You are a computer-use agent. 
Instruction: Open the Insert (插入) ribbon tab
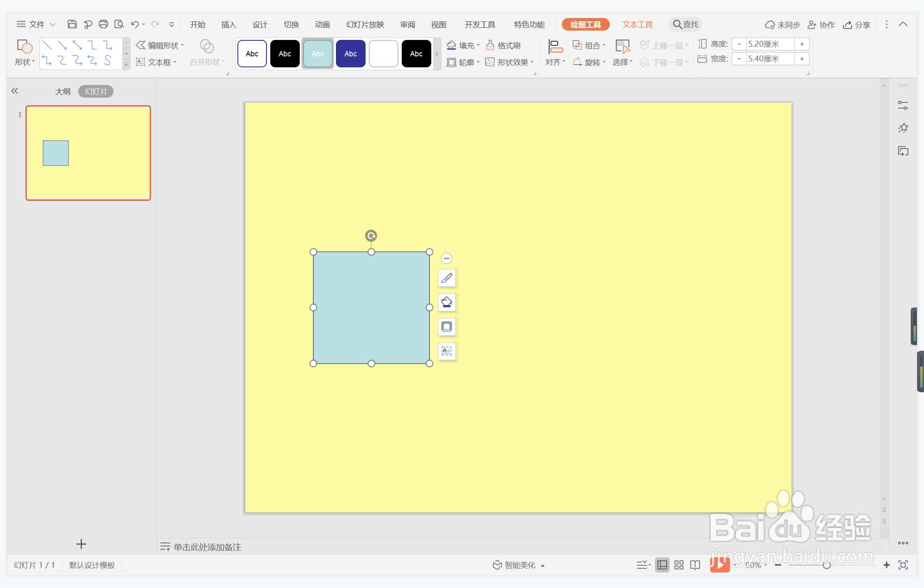(228, 25)
